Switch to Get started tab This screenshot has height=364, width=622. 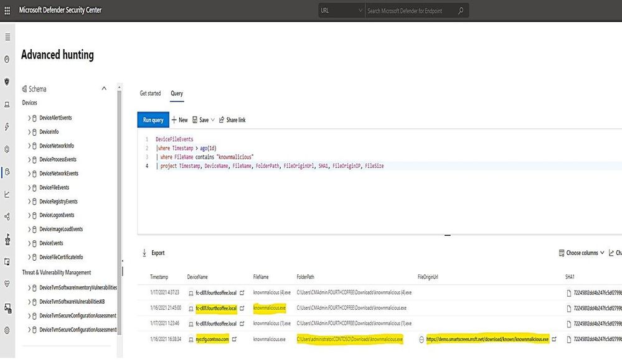click(x=150, y=93)
